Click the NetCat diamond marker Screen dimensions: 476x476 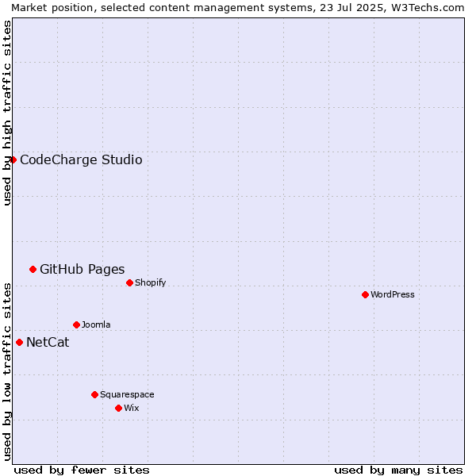[x=19, y=343]
